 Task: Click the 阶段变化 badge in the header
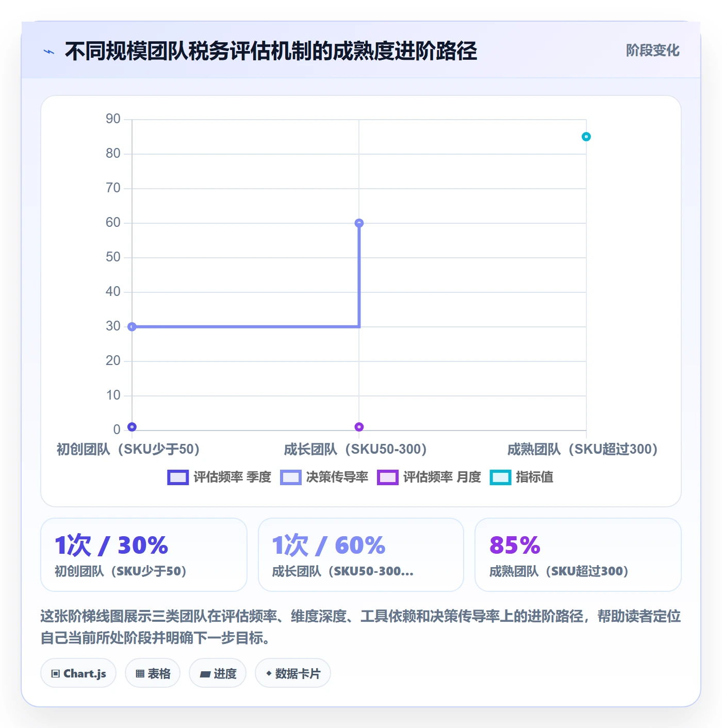tap(652, 51)
